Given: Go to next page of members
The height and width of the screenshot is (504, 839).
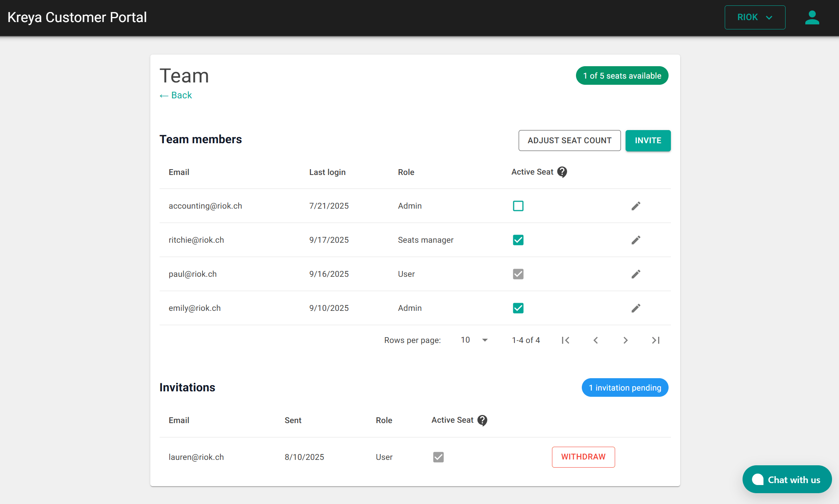Looking at the screenshot, I should (625, 340).
